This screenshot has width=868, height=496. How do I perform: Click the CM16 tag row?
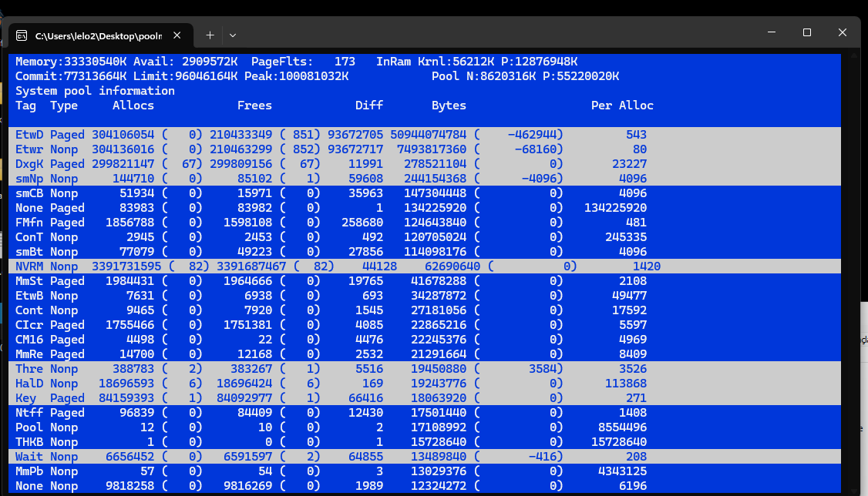[x=425, y=340]
